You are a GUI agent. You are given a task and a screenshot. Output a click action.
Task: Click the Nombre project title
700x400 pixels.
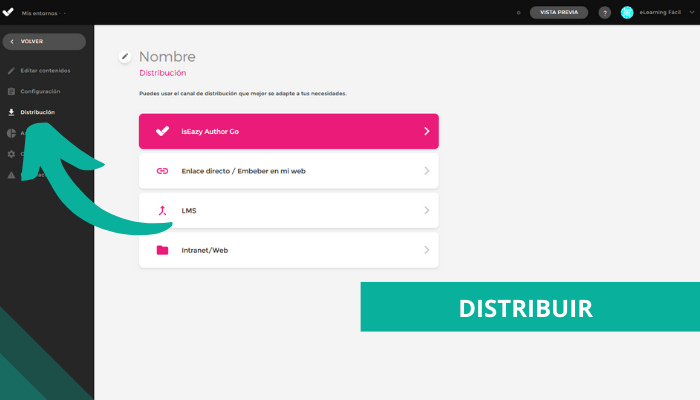[167, 57]
